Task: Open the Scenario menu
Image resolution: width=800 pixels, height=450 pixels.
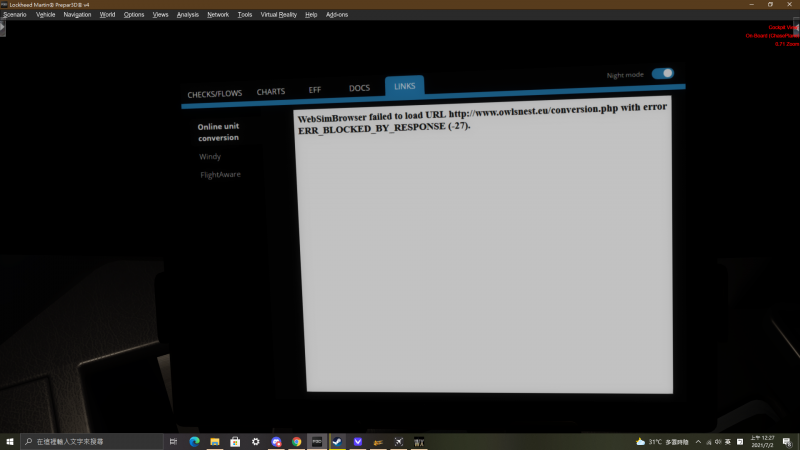Action: (x=14, y=15)
